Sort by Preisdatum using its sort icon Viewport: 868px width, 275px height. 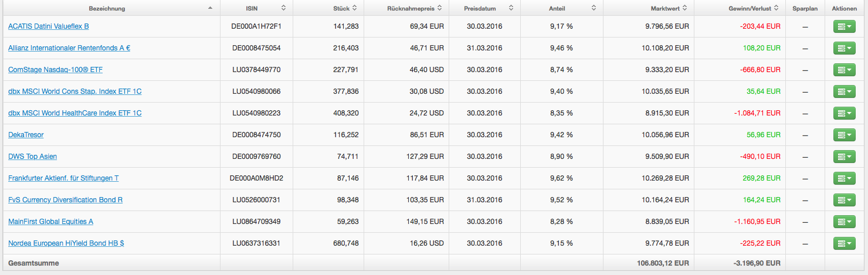[x=511, y=8]
